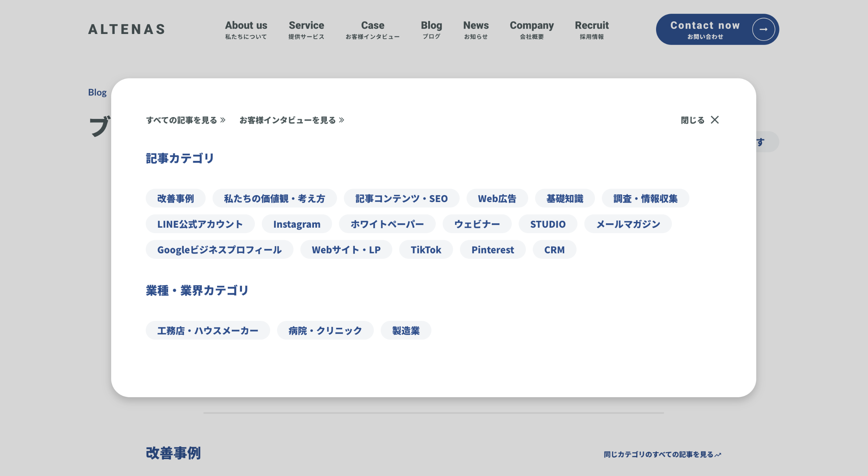The width and height of the screenshot is (868, 476).
Task: Open 同じカテゴリのすべての記事を見る link
Action: 663,454
